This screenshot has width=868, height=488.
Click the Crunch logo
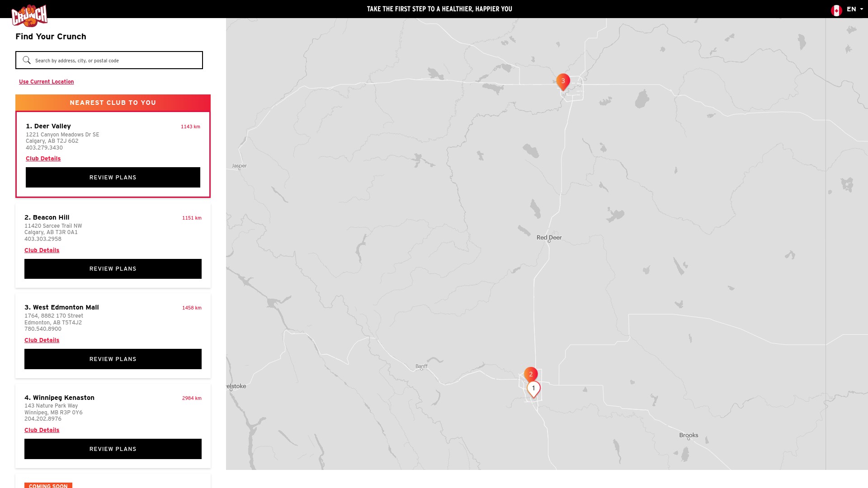coord(29,16)
